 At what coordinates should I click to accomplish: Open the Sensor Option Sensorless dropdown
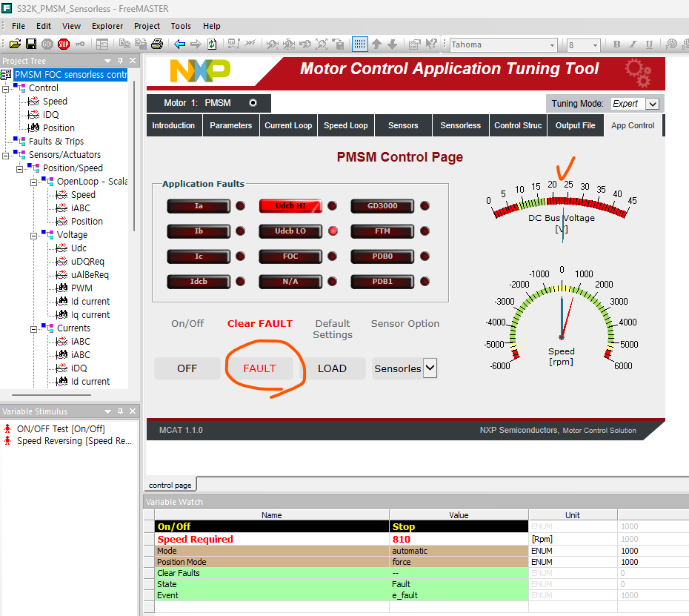[430, 368]
